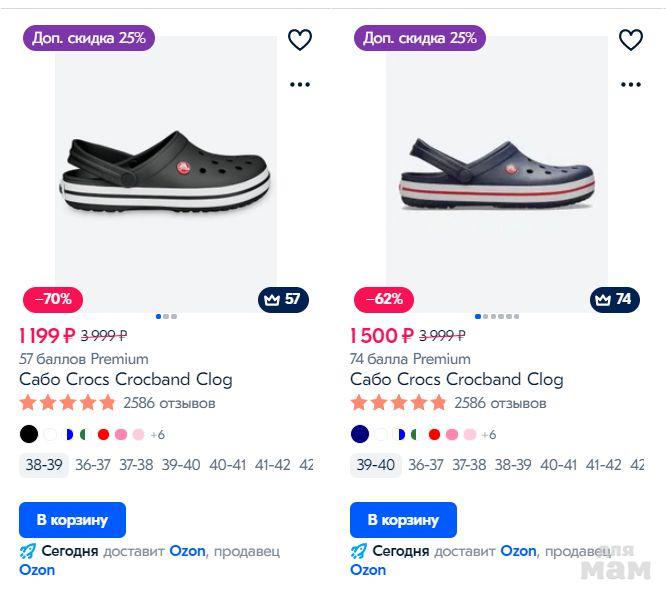Viewport: 666px width, 594px height.
Task: Open three-dot menu for navy clog
Action: pos(631,85)
